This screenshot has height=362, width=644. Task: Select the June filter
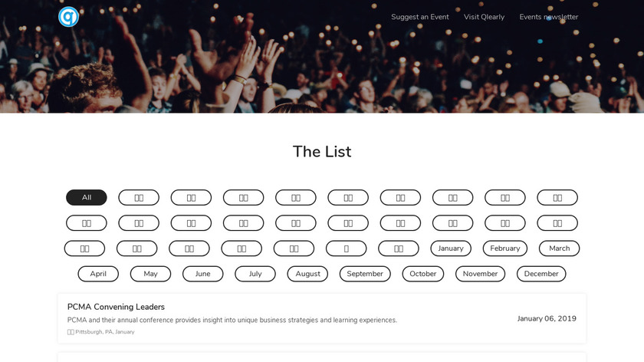click(202, 274)
